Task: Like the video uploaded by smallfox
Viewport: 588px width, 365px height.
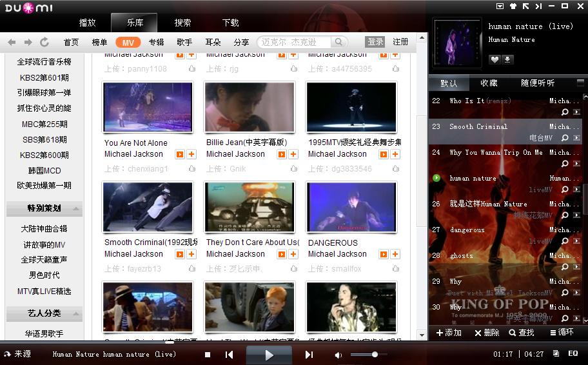Action: coord(396,269)
